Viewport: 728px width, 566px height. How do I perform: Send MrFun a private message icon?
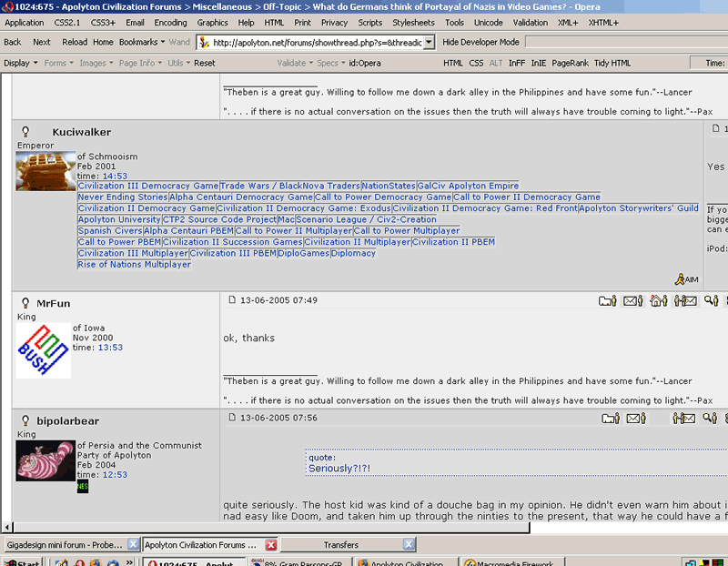(685, 301)
